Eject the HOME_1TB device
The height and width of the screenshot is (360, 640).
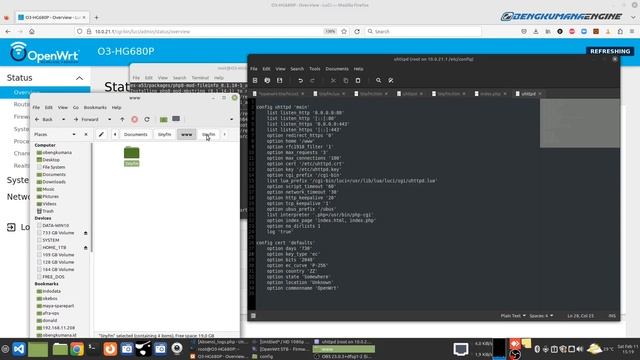pyautogui.click(x=86, y=248)
